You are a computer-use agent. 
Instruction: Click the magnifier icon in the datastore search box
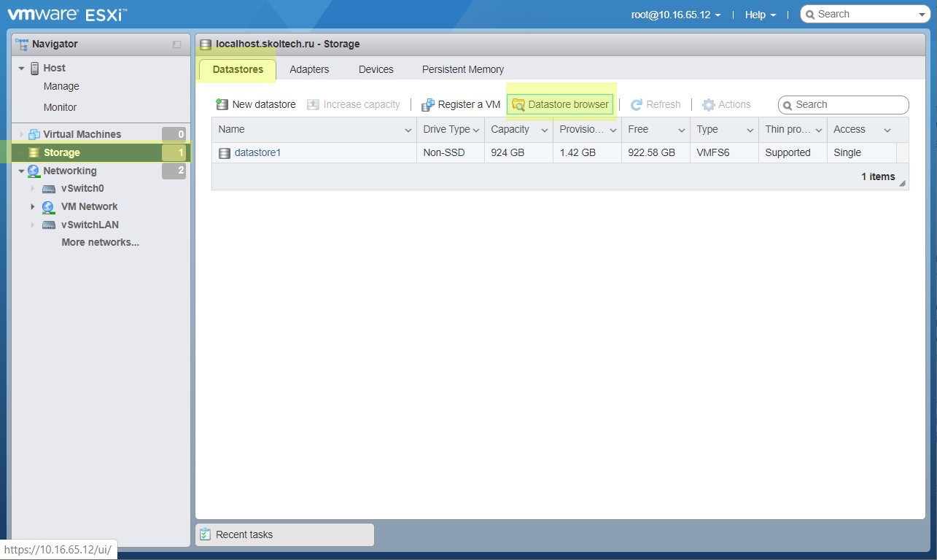tap(788, 106)
